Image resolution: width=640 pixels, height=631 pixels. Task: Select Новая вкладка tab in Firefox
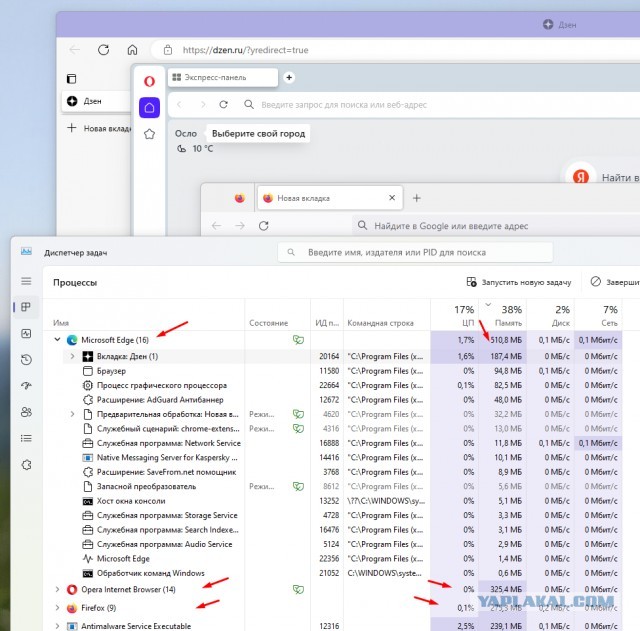coord(330,198)
